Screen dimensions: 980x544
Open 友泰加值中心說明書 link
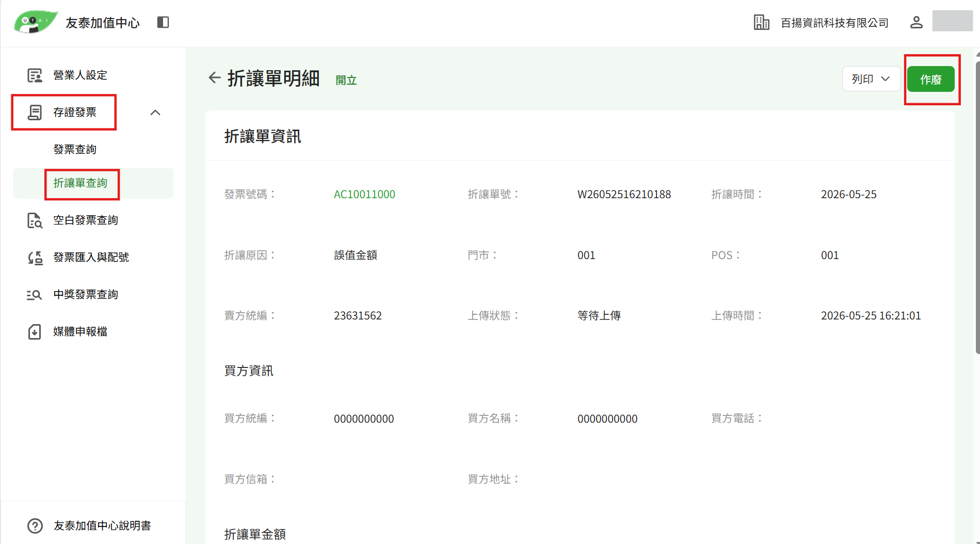pyautogui.click(x=102, y=526)
